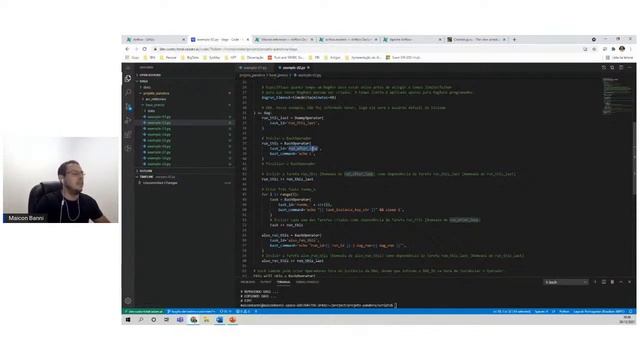Click the git branch status item
This screenshot has height=360, width=640.
pyautogui.click(x=191, y=311)
